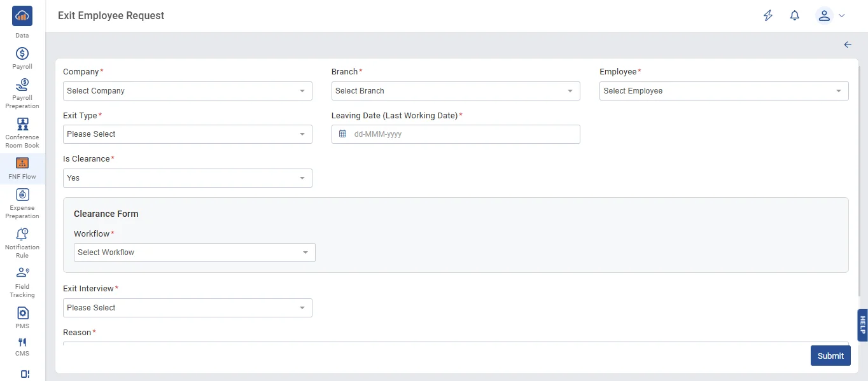The width and height of the screenshot is (868, 381).
Task: Go back using the left arrow
Action: click(x=848, y=45)
